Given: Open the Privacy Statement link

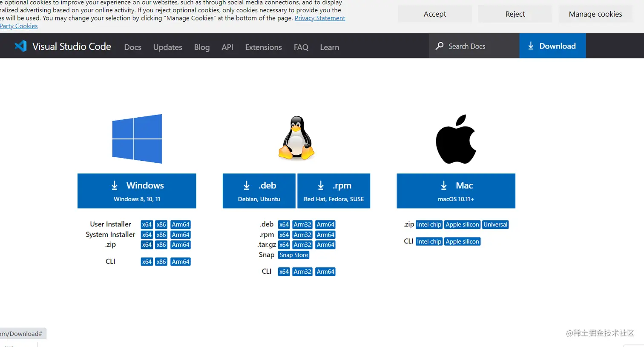Looking at the screenshot, I should [x=320, y=18].
